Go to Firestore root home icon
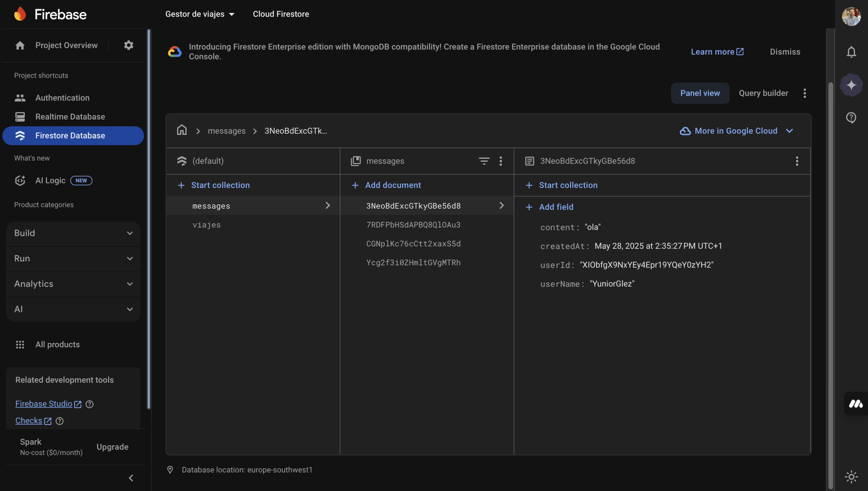The height and width of the screenshot is (491, 868). pyautogui.click(x=182, y=130)
